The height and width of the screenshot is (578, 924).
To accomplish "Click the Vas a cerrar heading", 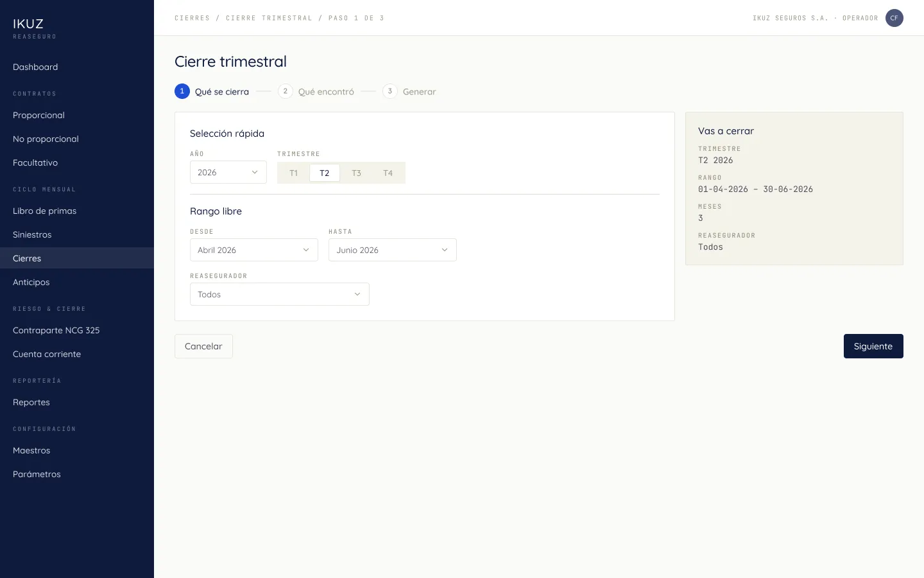I will 726,131.
